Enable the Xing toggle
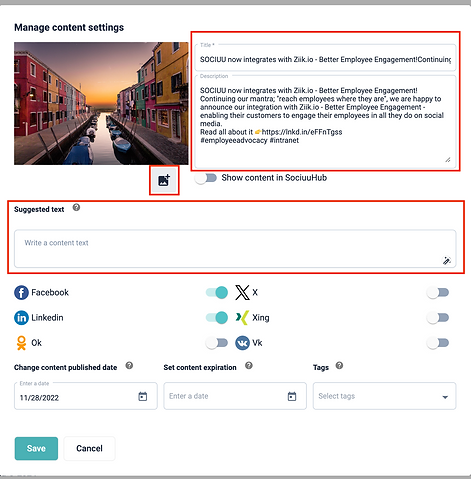Screen dimensions: 471x479 click(x=438, y=318)
